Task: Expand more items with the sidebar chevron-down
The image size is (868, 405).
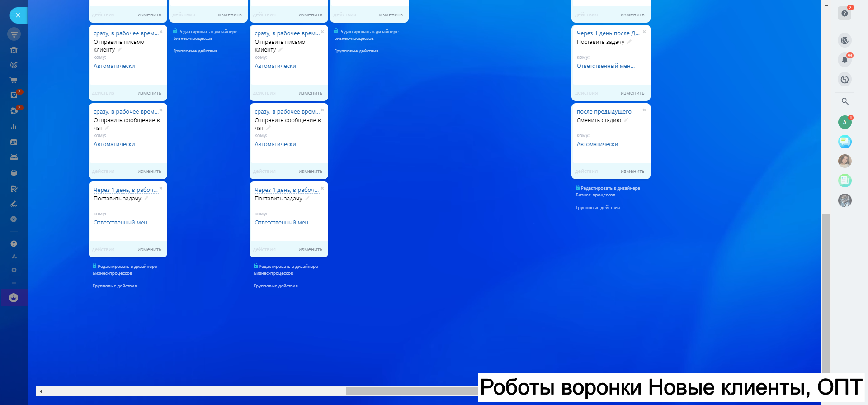Action: 14,219
